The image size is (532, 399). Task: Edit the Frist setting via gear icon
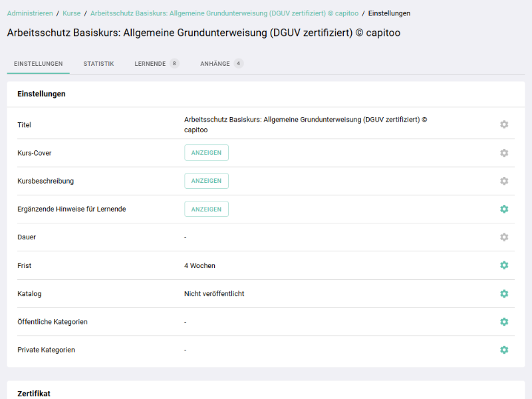click(x=504, y=265)
